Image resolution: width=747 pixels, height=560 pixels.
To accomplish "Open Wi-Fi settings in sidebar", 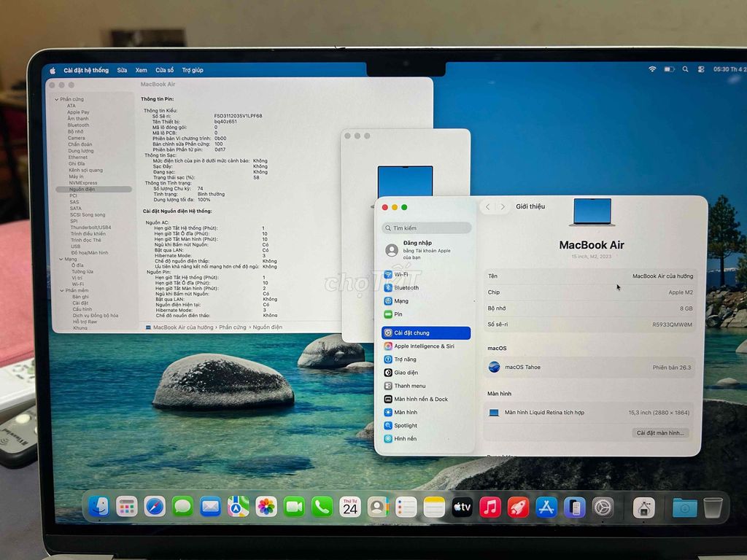I will tap(426, 274).
